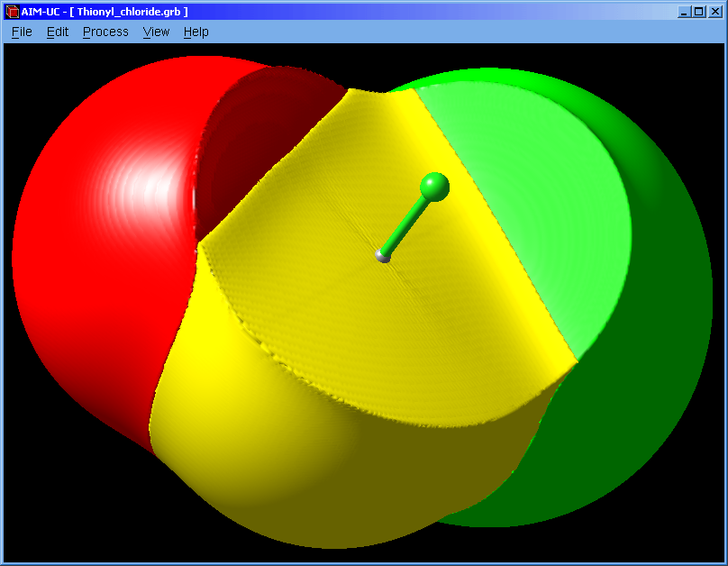
Task: Open the Process menu
Action: click(x=105, y=32)
